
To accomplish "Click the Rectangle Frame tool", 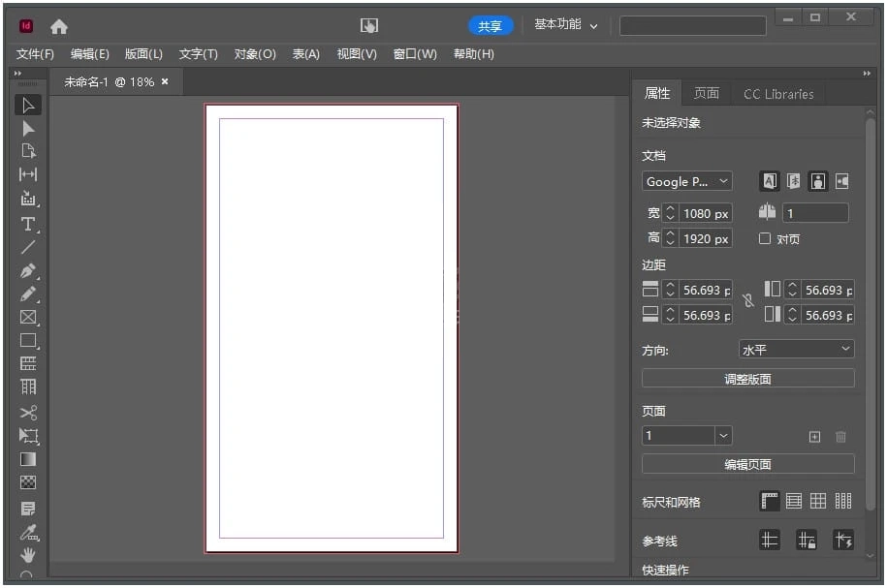I will pyautogui.click(x=28, y=318).
